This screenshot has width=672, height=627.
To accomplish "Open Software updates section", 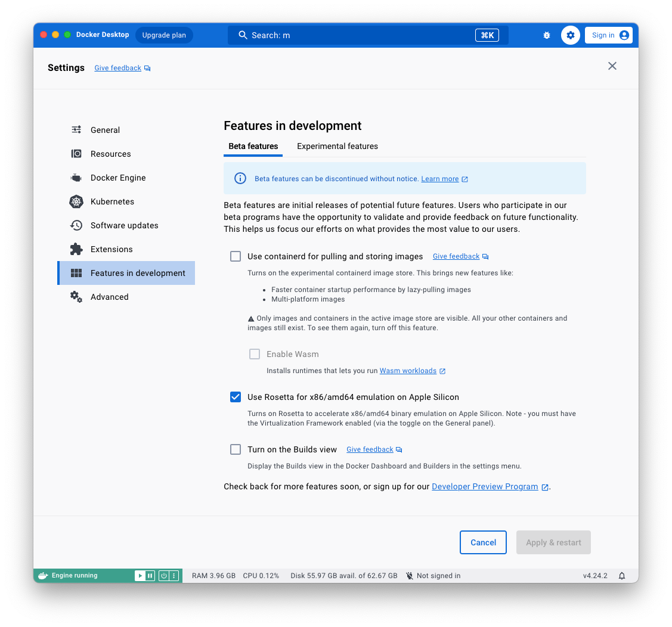I will tap(126, 225).
